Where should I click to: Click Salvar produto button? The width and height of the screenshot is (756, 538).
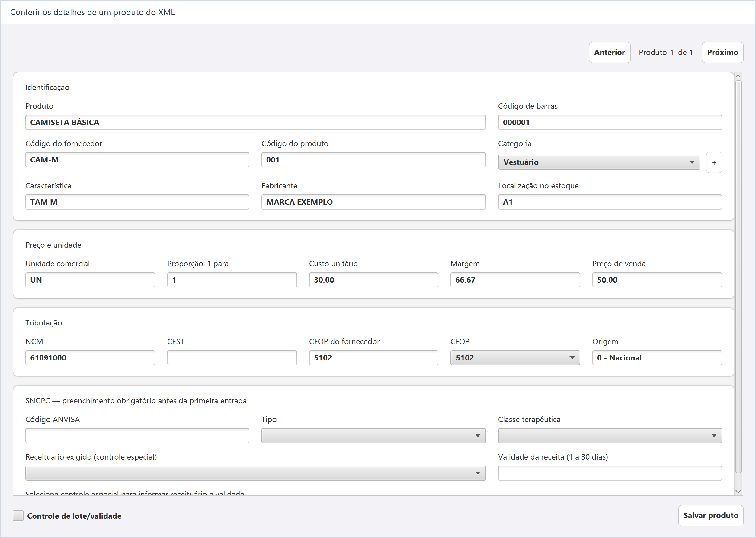[711, 515]
